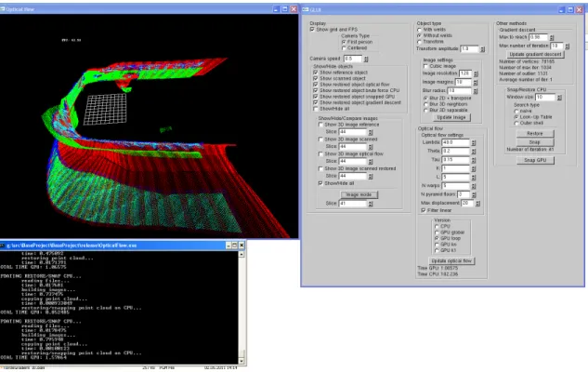588x372 pixels.
Task: Click the Camera speed value field
Action: pyautogui.click(x=353, y=59)
